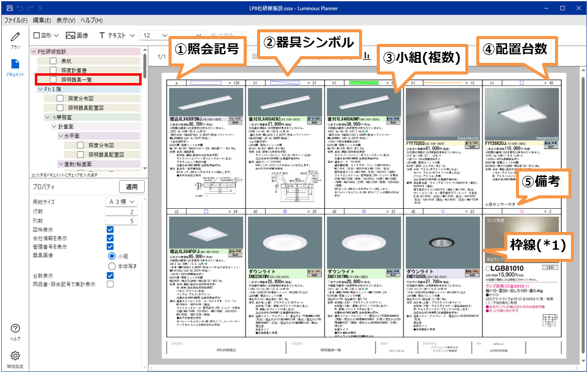
Task: Open the font size 12 dropdown
Action: coord(155,35)
